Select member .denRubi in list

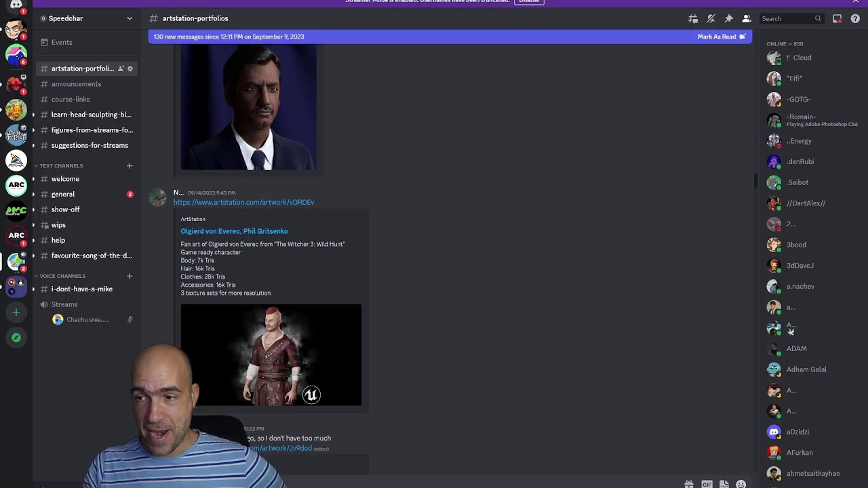810,162
